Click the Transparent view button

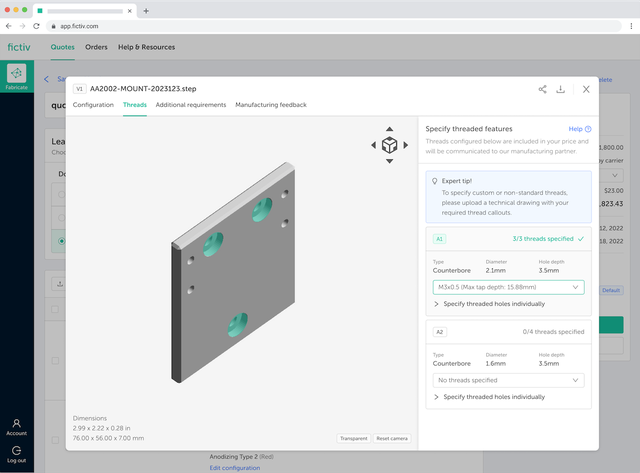354,438
